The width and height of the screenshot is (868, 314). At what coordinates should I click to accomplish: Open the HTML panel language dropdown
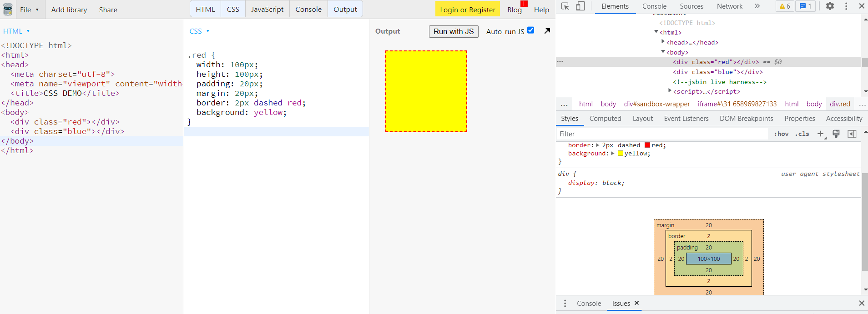pos(16,31)
